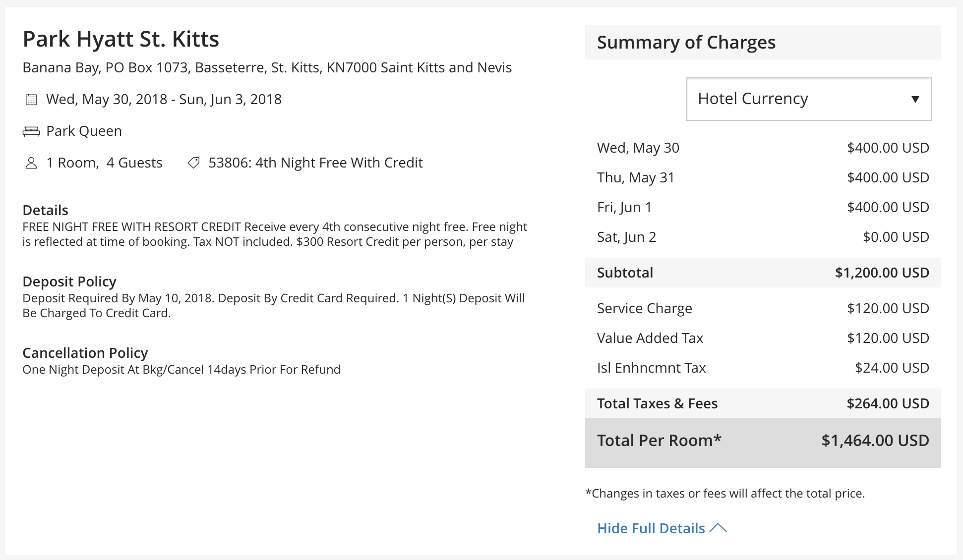
Task: Click the Hide Full Details link
Action: pos(651,528)
